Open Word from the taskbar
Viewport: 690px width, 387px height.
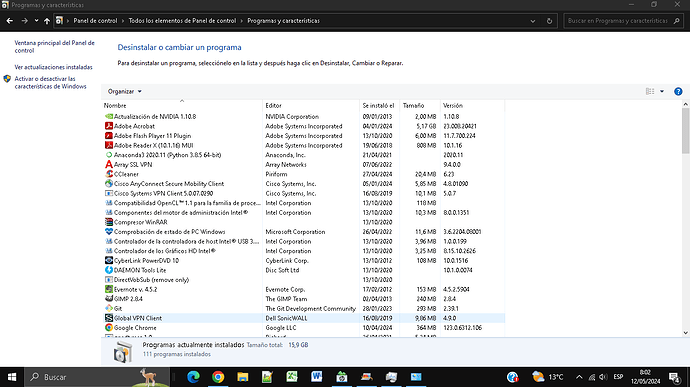coord(316,377)
